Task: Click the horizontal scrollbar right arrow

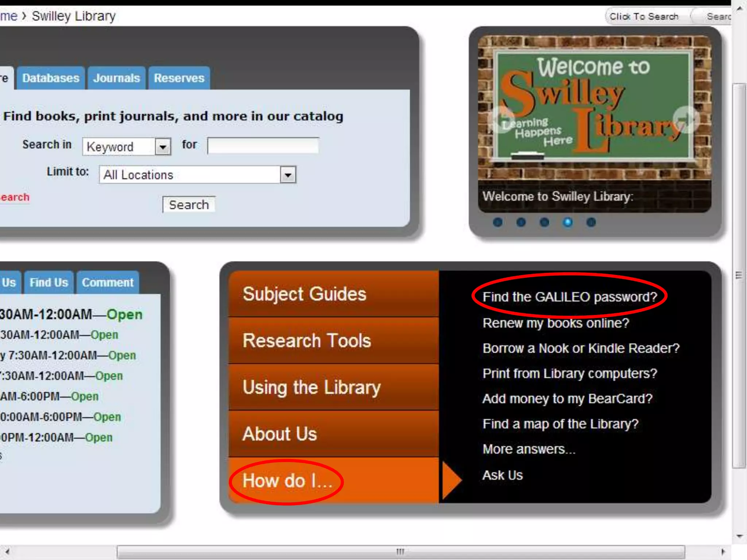Action: tap(723, 551)
